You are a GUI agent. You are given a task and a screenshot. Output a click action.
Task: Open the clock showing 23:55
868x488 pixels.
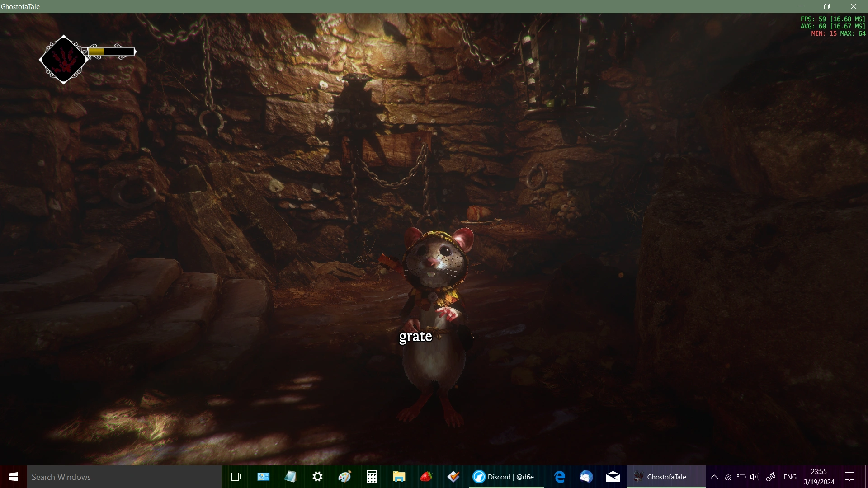(819, 477)
